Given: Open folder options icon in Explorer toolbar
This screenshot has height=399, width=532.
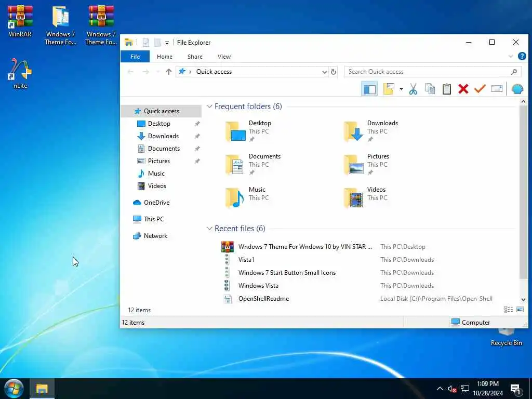Looking at the screenshot, I should pos(389,89).
